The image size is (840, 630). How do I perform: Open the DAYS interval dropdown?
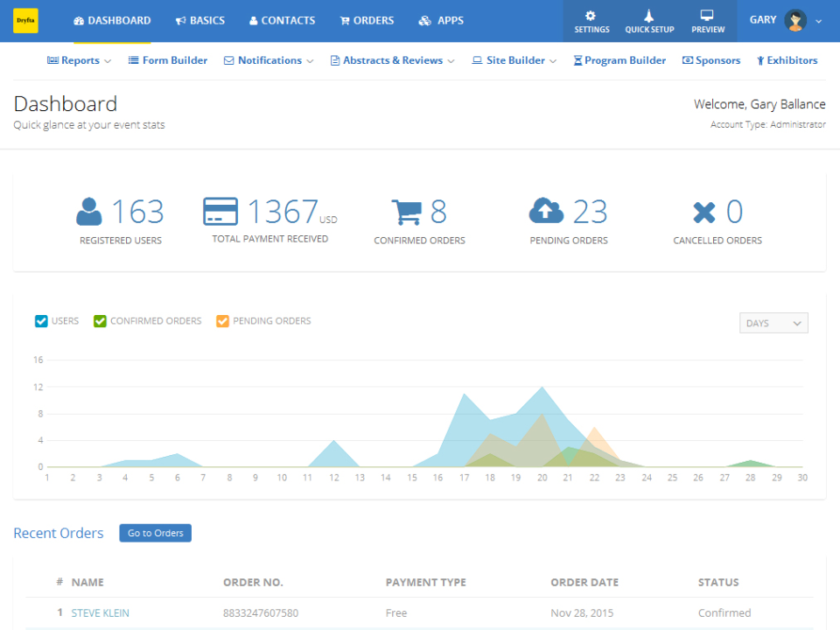click(x=773, y=323)
